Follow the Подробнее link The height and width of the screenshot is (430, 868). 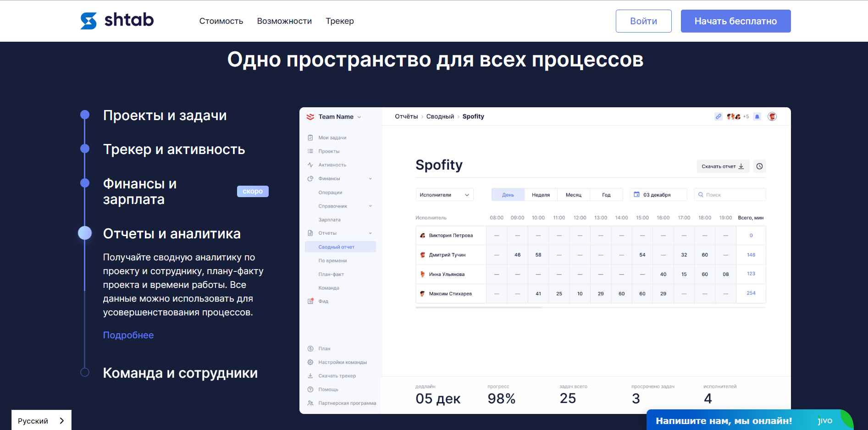click(x=128, y=335)
